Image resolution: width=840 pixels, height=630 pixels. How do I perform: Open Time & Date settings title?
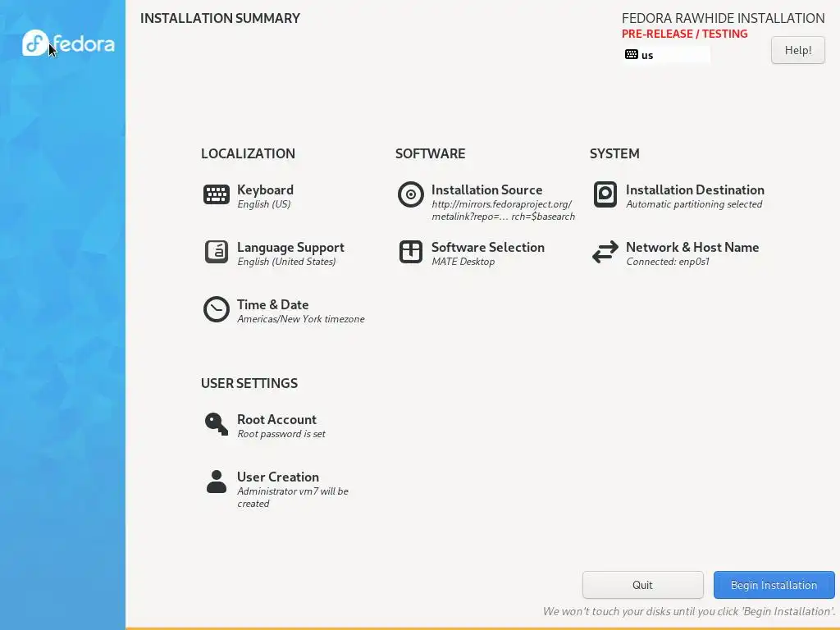[272, 304]
